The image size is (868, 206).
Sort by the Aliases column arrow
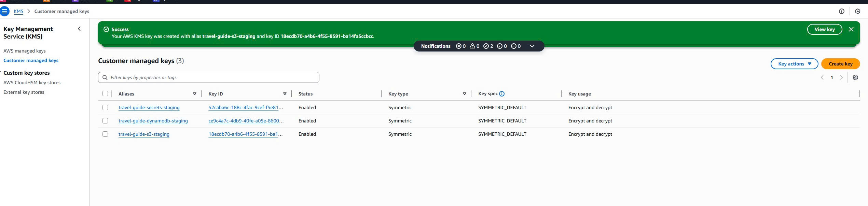[194, 94]
